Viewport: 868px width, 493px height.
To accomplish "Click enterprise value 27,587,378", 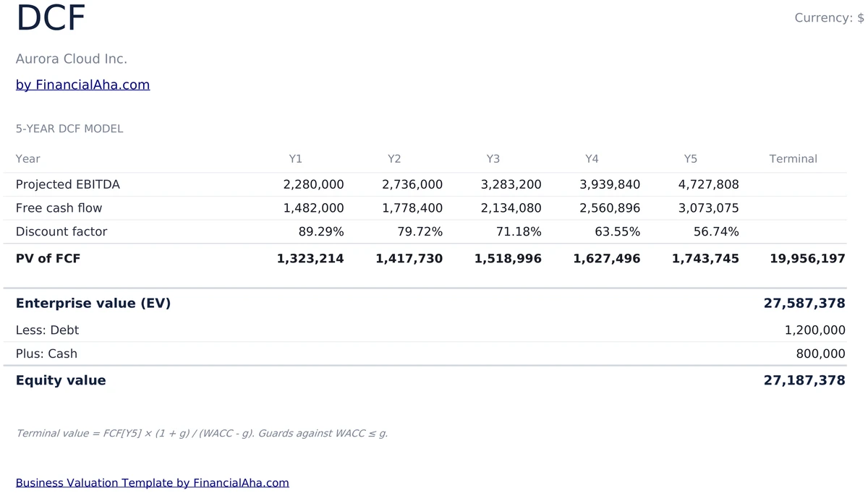I will (804, 304).
